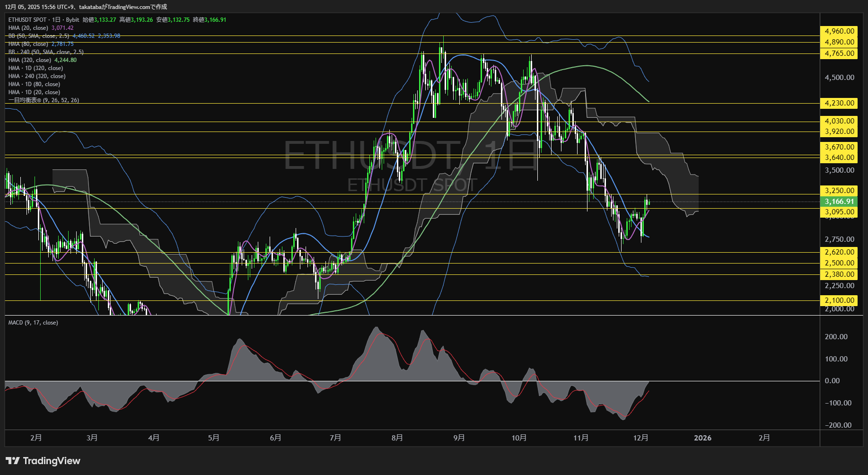This screenshot has height=475, width=868.
Task: Click the 7月 label on time axis
Action: click(x=335, y=438)
